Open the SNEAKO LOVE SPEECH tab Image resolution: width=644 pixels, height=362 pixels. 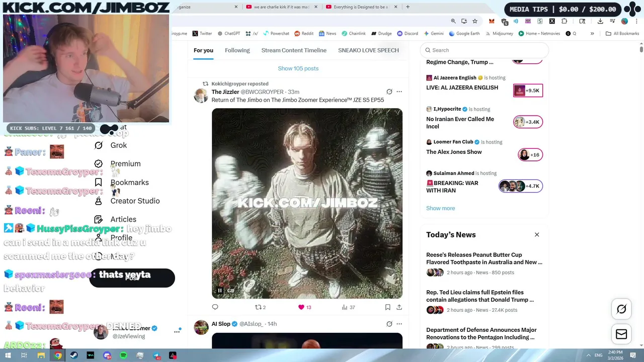(368, 50)
